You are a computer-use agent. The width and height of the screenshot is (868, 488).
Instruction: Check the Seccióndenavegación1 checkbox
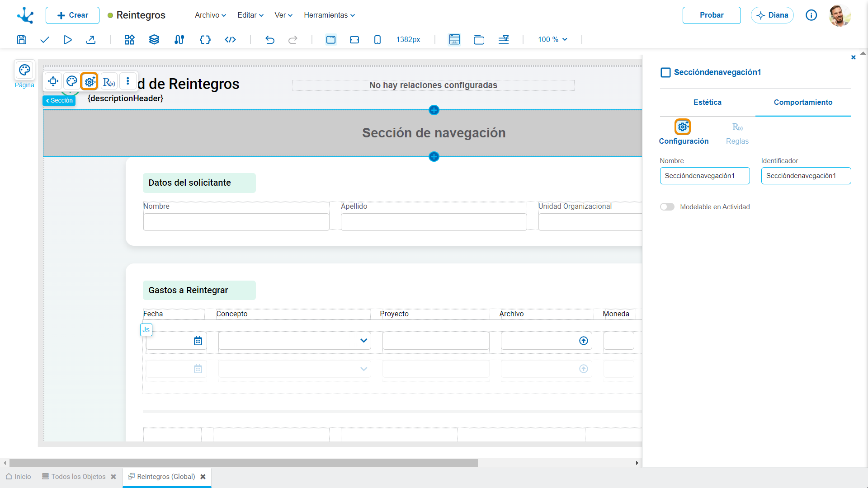[x=665, y=72]
